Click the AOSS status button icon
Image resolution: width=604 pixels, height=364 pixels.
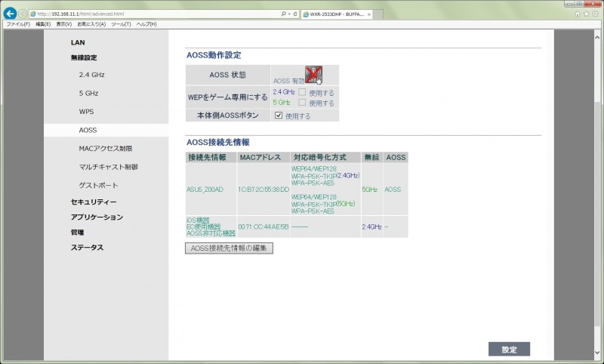click(x=313, y=74)
